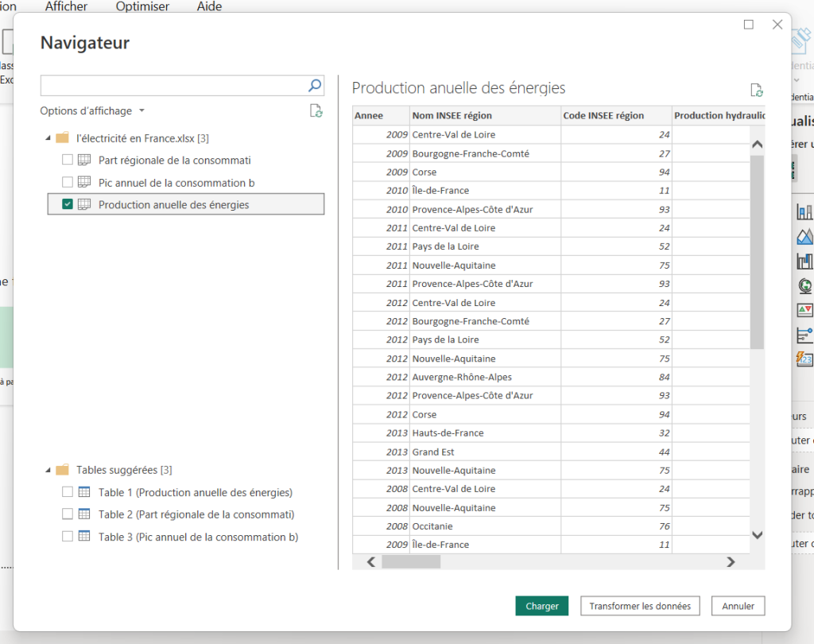
Task: Click the preview scroll up arrow
Action: pos(758,145)
